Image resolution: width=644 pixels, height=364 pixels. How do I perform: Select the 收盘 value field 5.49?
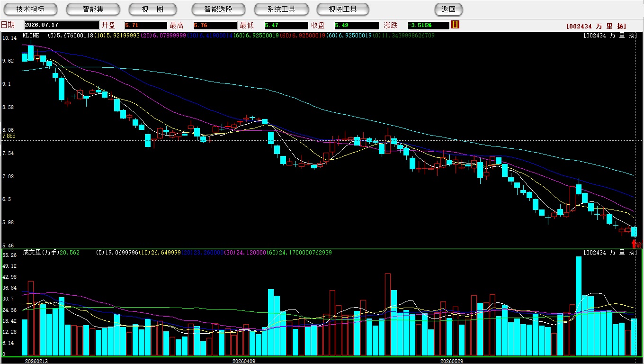coord(357,25)
